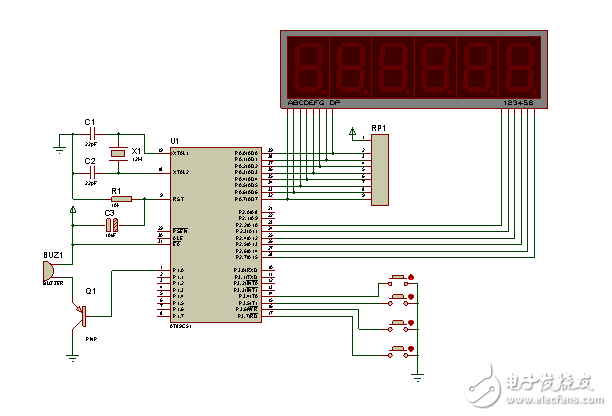Viewport: 612px width, 416px height.
Task: Click the last digit of the display
Action: click(x=519, y=66)
